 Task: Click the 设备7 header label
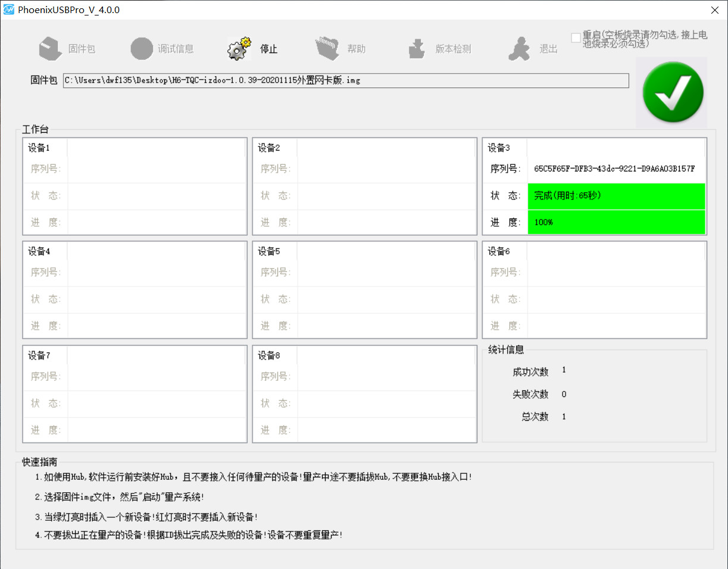(x=39, y=355)
